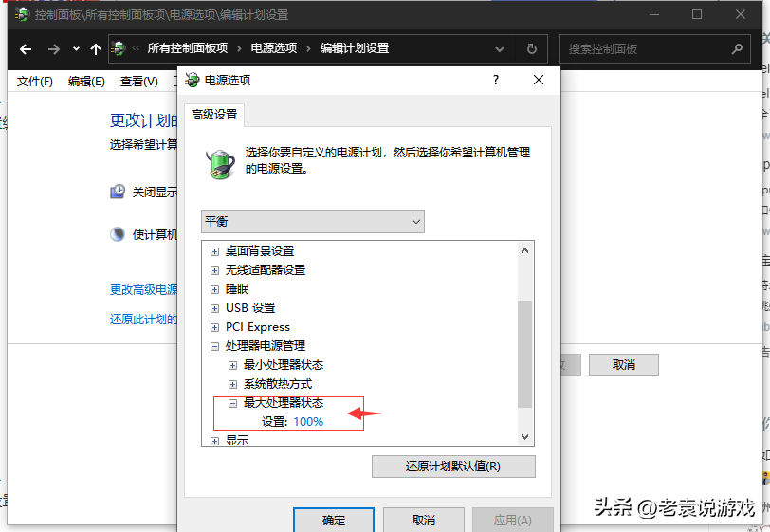Image resolution: width=770 pixels, height=532 pixels.
Task: Select the 处理器电源管理 tree item text
Action: click(266, 346)
